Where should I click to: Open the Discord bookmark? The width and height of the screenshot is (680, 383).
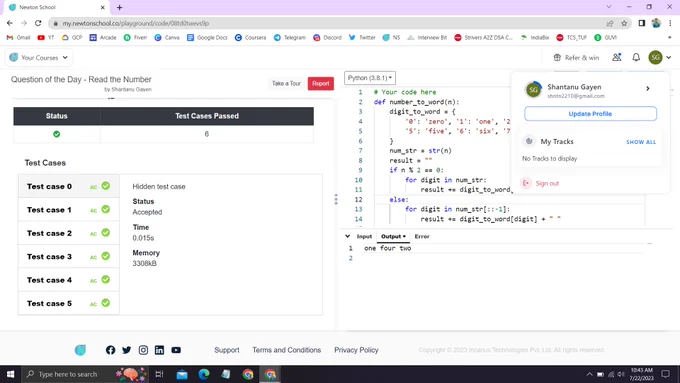327,38
